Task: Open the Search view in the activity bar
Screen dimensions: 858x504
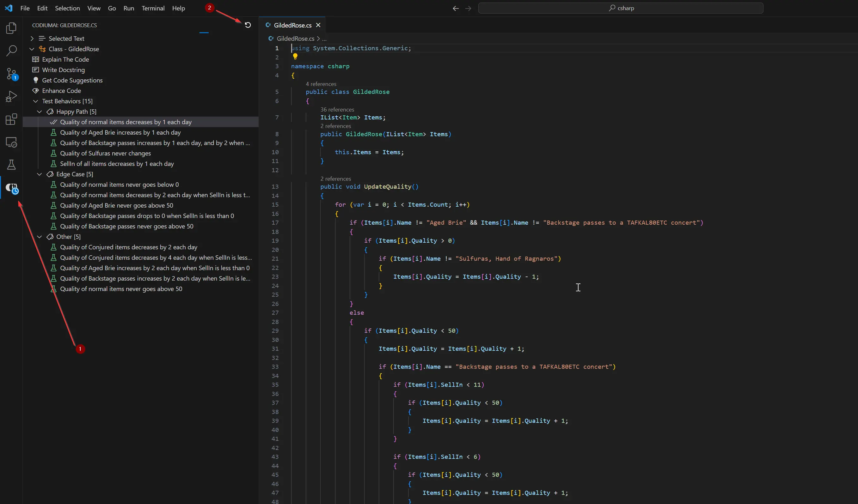Action: [x=11, y=51]
